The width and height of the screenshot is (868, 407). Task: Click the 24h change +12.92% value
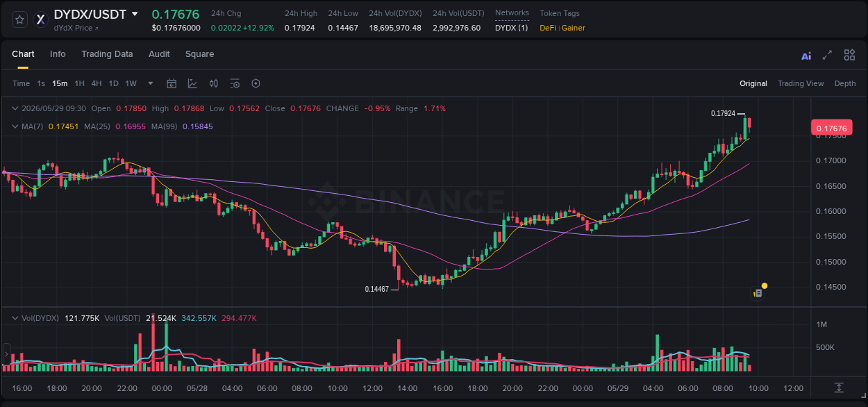(x=258, y=28)
